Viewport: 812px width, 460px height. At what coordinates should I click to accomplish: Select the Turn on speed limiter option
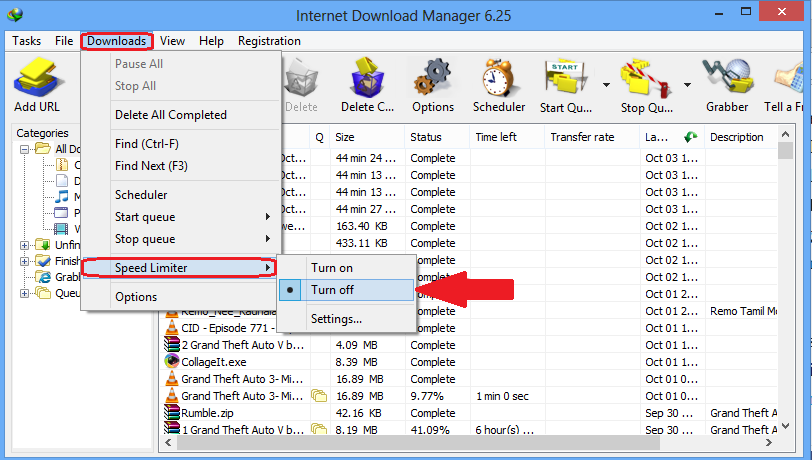331,268
